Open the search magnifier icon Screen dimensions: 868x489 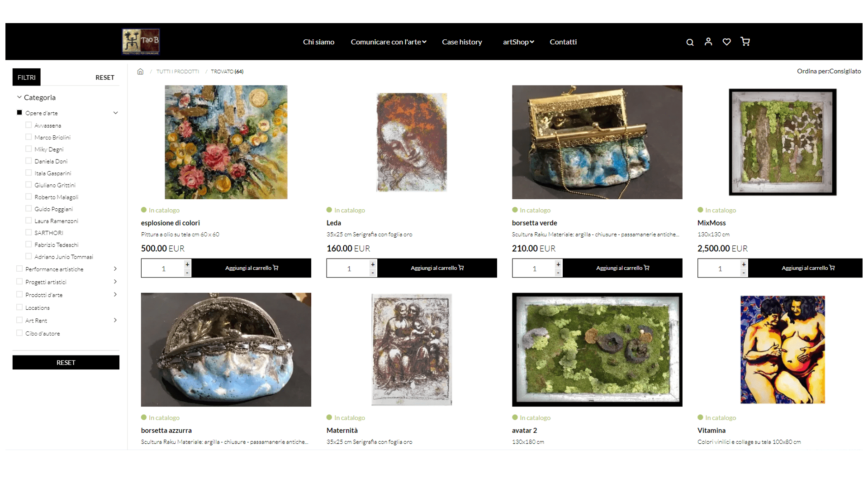(690, 42)
